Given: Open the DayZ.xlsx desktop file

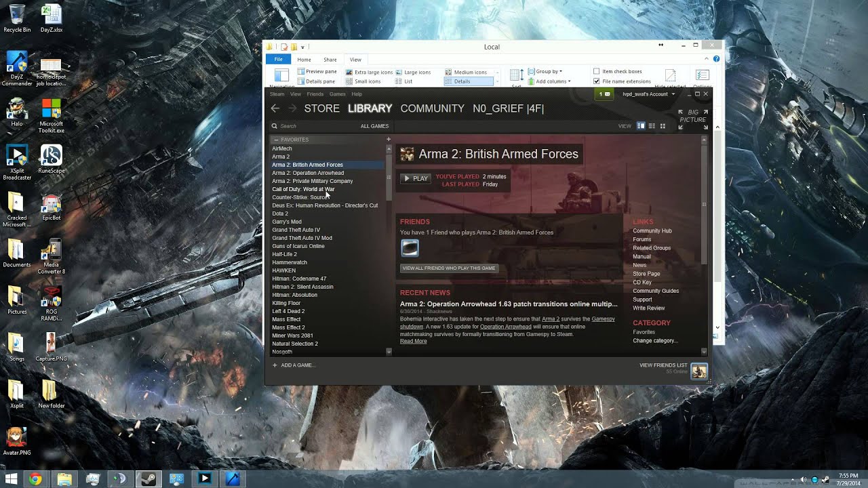Looking at the screenshot, I should point(51,19).
